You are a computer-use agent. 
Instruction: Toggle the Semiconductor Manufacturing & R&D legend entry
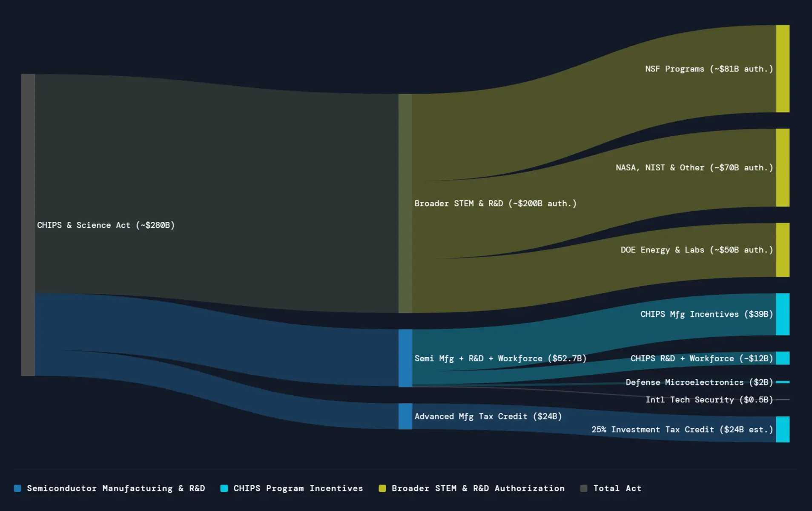[116, 488]
